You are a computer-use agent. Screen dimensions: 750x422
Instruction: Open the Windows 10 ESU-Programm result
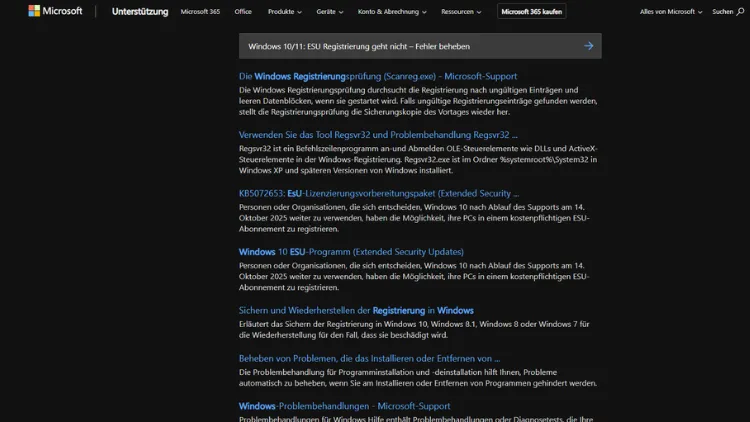coord(351,252)
